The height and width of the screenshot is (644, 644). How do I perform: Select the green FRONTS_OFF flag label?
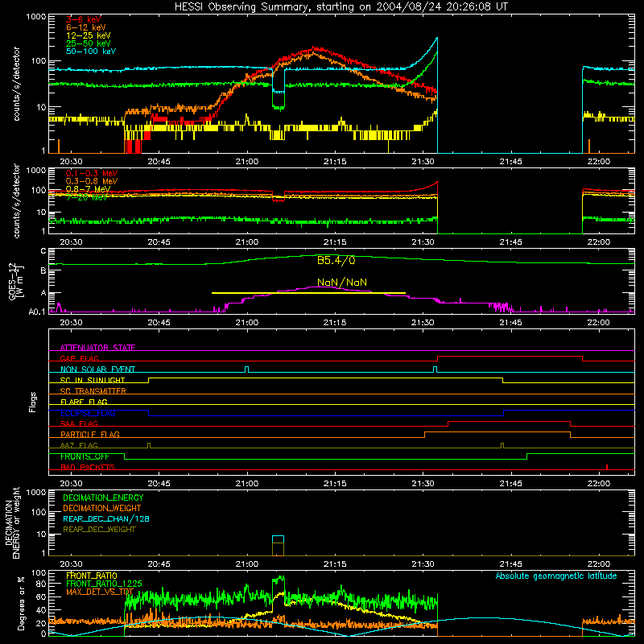coord(85,456)
